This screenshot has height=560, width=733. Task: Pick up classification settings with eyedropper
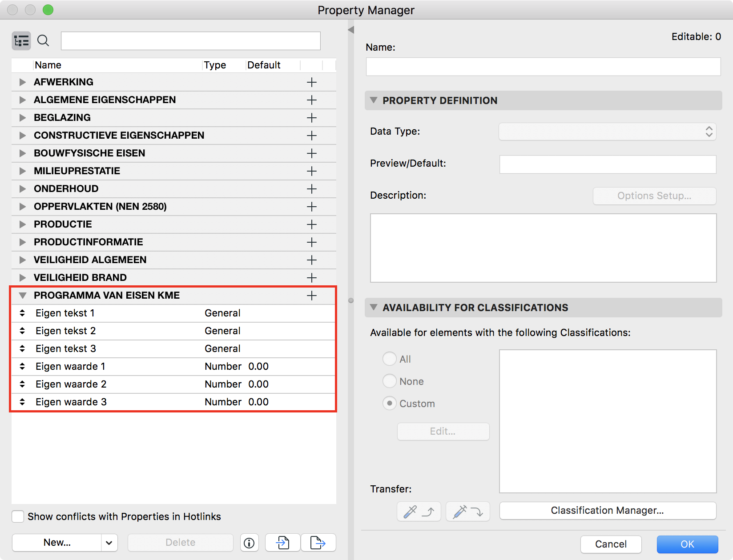[x=419, y=512]
